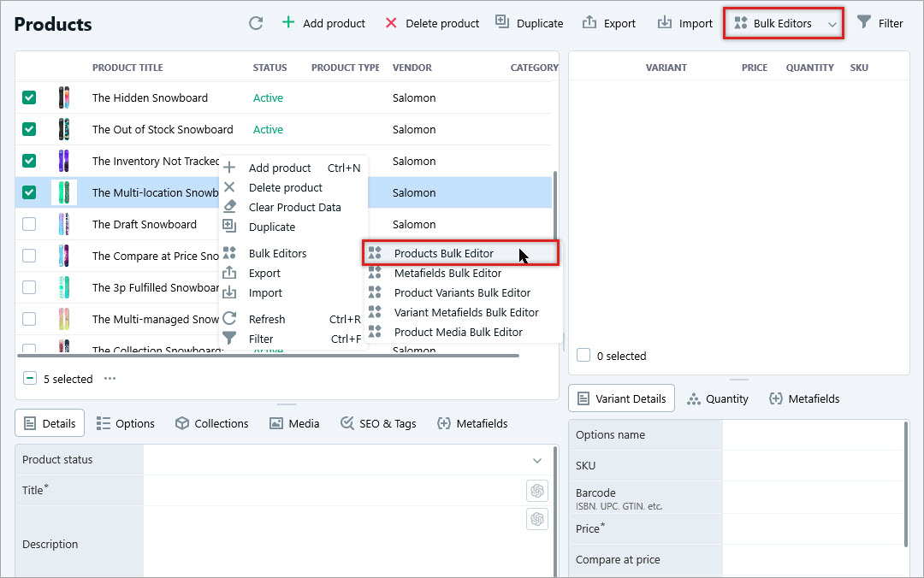This screenshot has width=924, height=578.
Task: Open the Media tab
Action: click(294, 423)
